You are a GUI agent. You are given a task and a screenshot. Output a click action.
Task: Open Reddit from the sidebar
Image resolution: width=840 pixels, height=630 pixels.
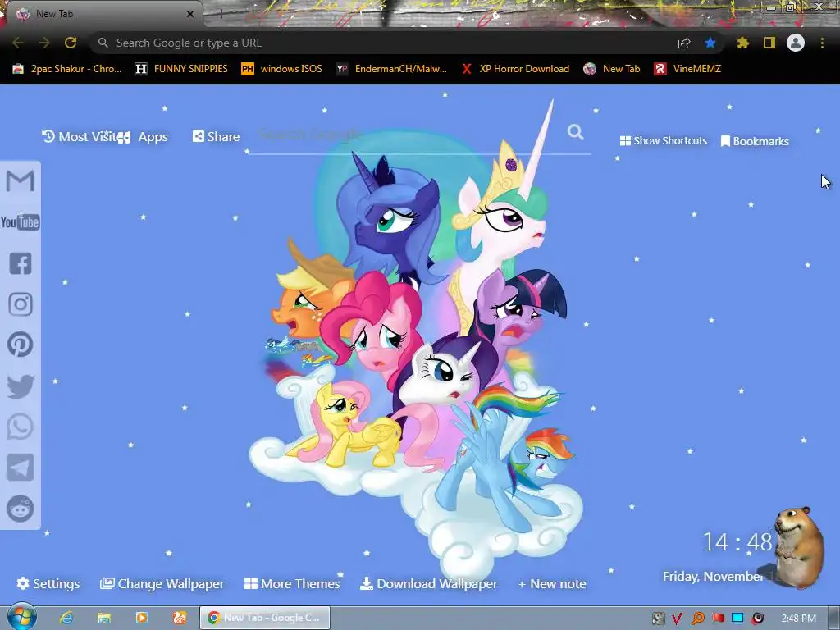(x=21, y=508)
